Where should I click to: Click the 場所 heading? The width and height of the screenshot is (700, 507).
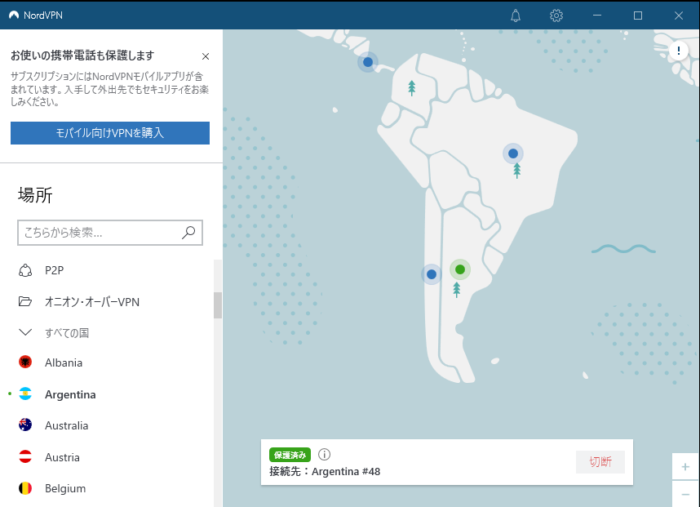click(x=35, y=195)
